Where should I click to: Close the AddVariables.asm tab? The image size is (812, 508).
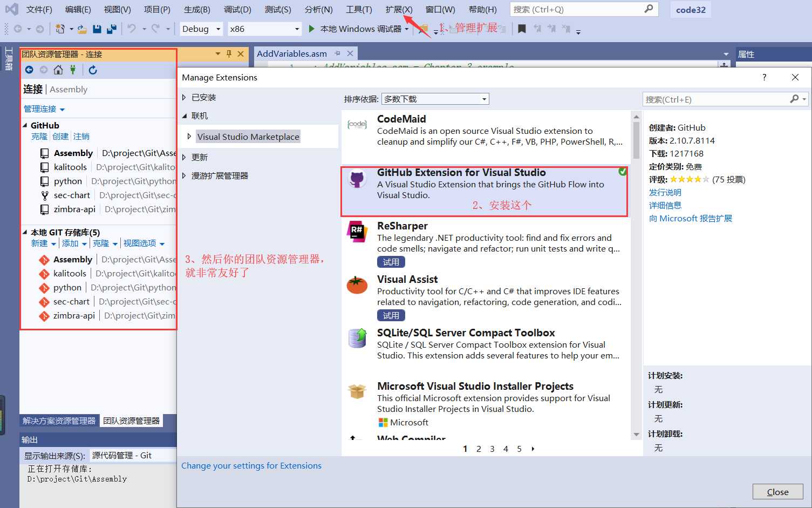[350, 53]
